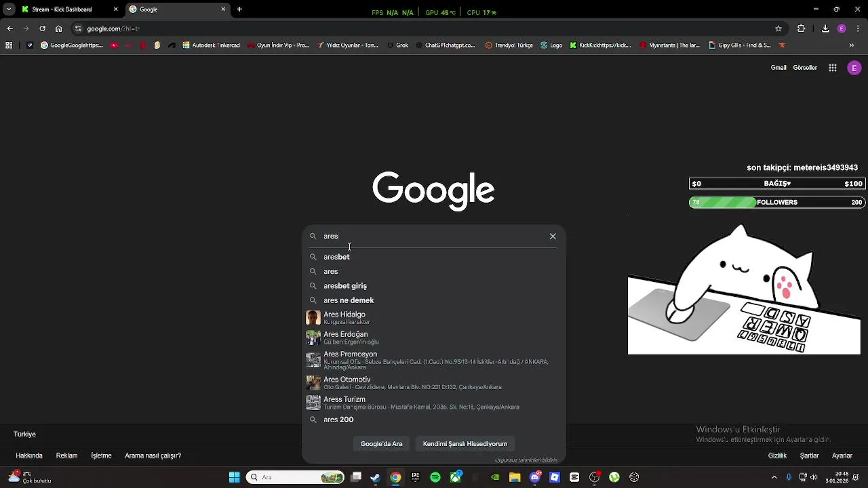Open the Google apps grid

pos(833,68)
